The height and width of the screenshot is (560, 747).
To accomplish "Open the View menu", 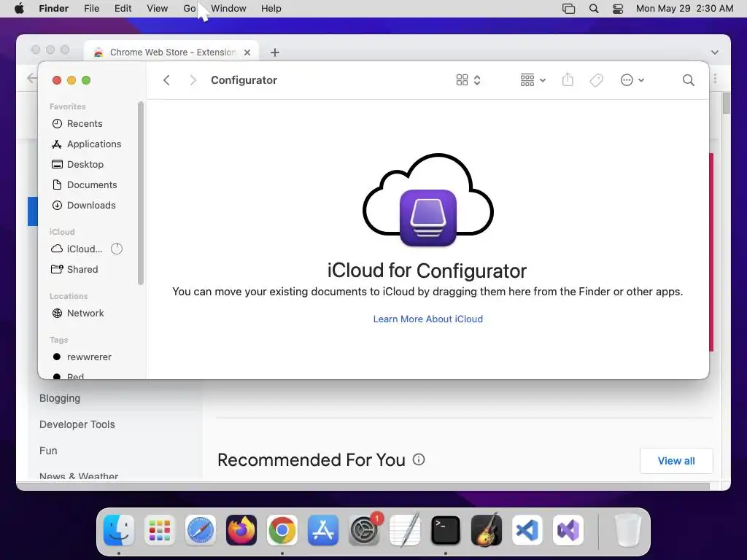I will pos(158,9).
